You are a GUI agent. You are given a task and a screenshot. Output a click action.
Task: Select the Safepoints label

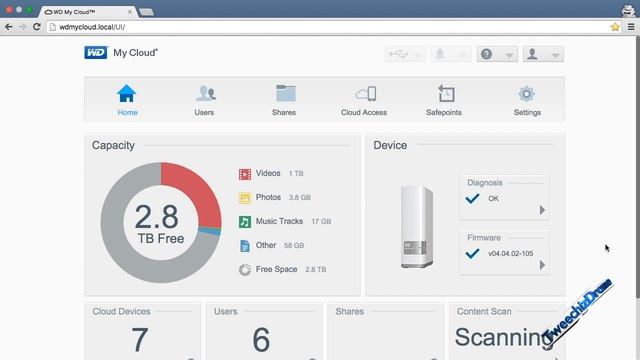[x=444, y=112]
